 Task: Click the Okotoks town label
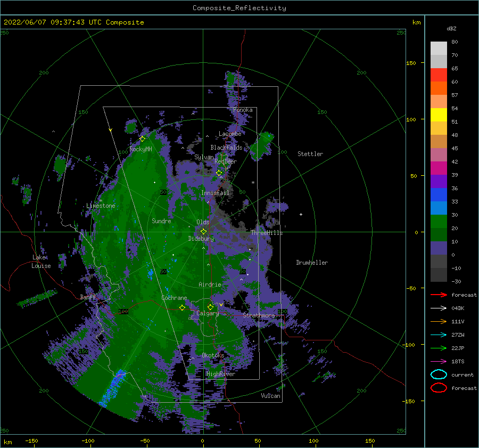pyautogui.click(x=213, y=355)
